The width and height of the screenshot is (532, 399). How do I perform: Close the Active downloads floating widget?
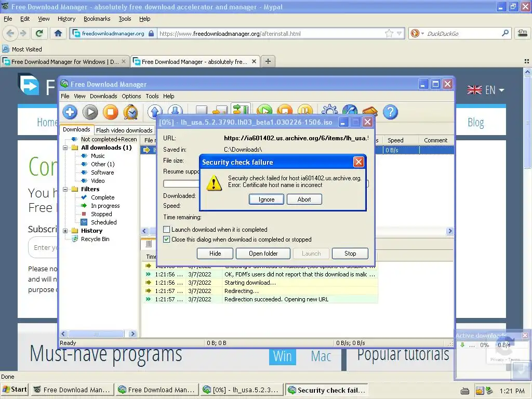point(525,335)
